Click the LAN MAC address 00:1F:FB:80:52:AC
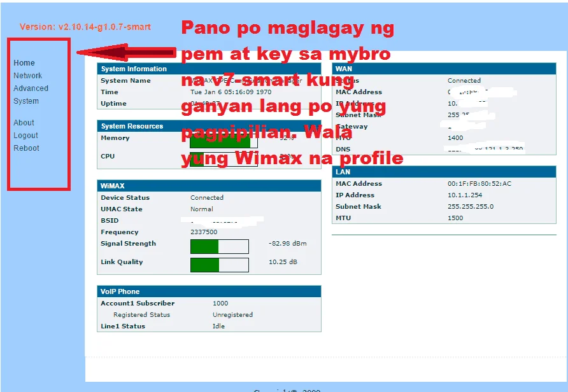The width and height of the screenshot is (568, 392). [x=479, y=183]
